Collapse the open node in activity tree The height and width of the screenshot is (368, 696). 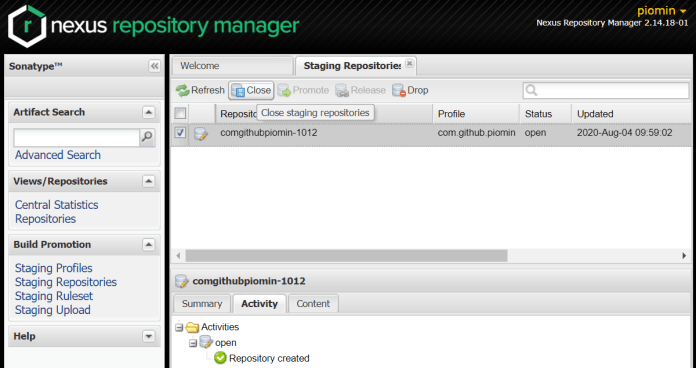pos(193,343)
